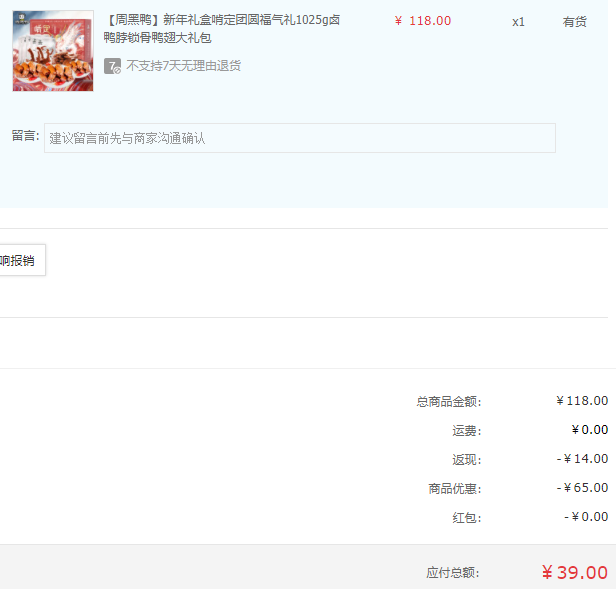Click the 7-day no-return policy icon
The width and height of the screenshot is (616, 589).
click(112, 66)
